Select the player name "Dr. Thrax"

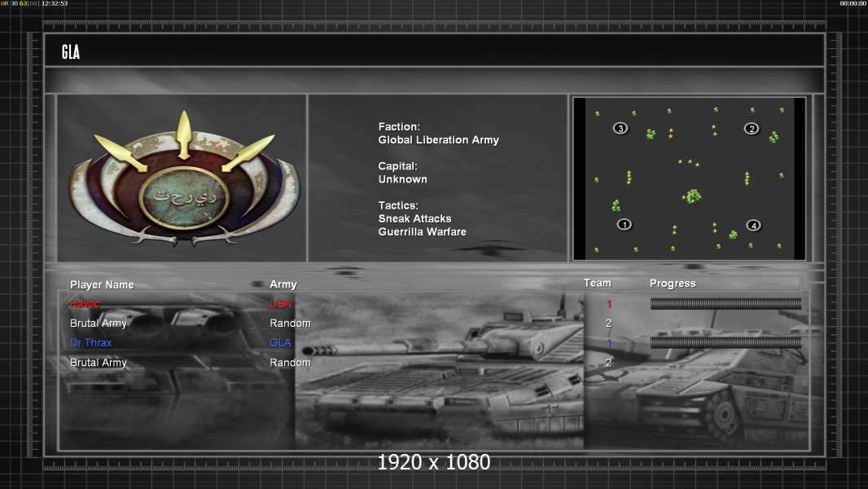click(90, 343)
